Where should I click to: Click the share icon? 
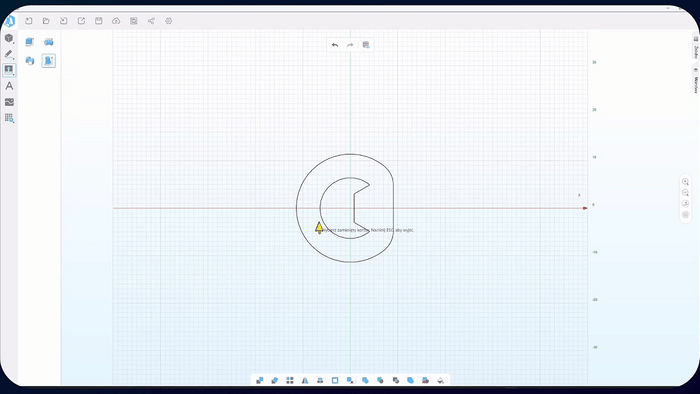151,21
